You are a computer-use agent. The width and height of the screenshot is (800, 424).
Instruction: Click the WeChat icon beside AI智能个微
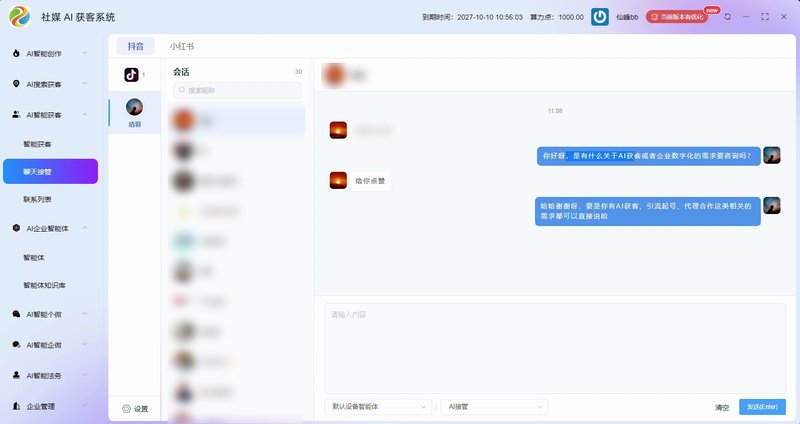pyautogui.click(x=16, y=314)
